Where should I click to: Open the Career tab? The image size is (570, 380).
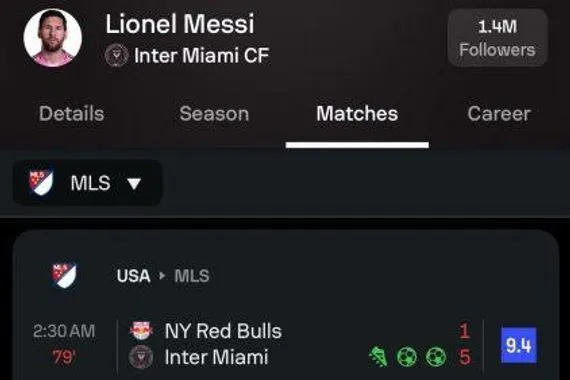[499, 113]
